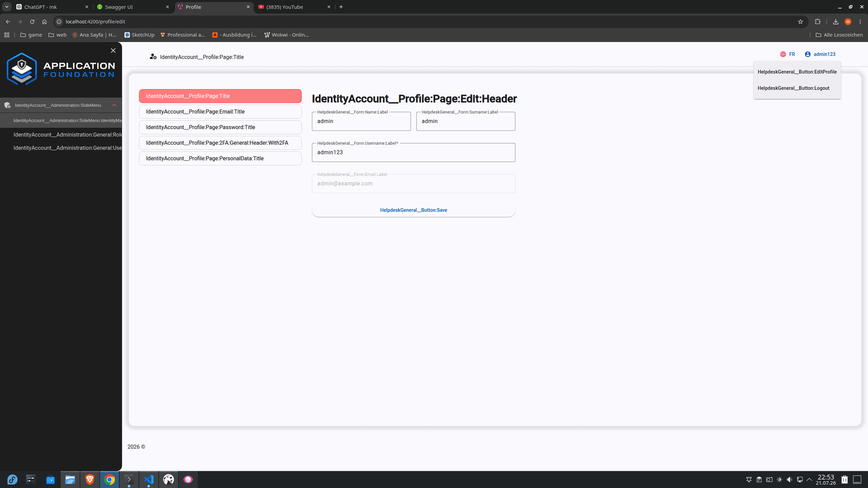Image resolution: width=868 pixels, height=488 pixels.
Task: Click the 2026 © footer text
Action: (136, 447)
